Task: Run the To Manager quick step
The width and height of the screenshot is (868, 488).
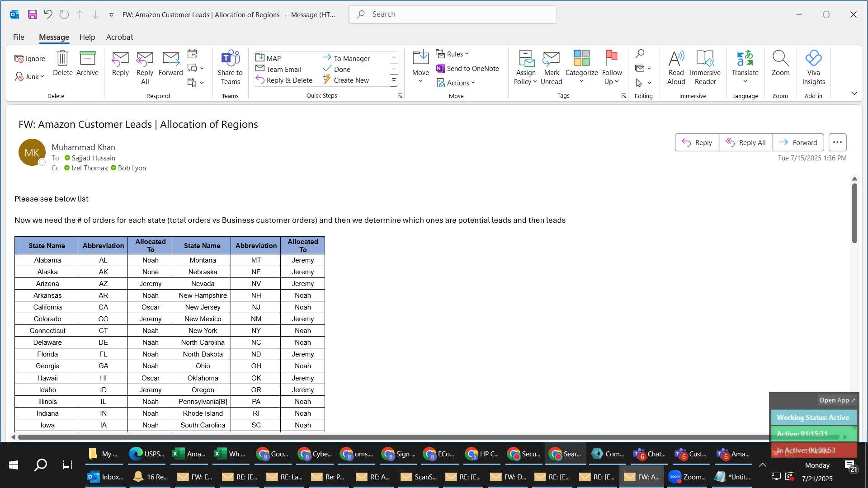Action: pyautogui.click(x=346, y=58)
